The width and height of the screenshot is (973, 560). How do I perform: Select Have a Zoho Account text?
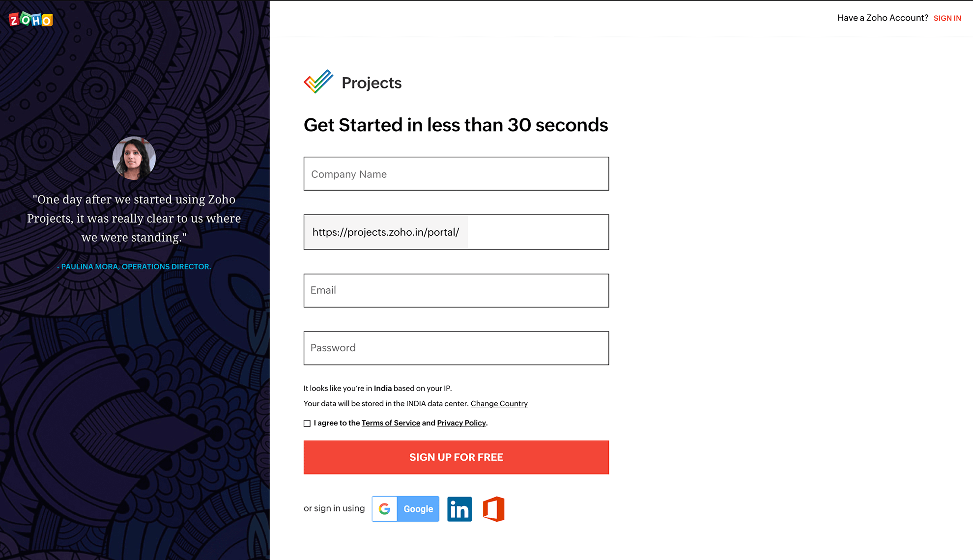(883, 18)
